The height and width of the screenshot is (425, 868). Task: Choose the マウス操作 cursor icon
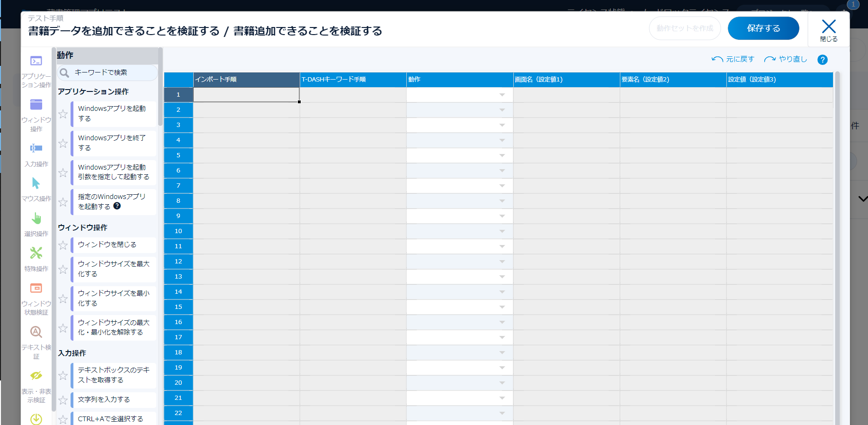point(36,183)
